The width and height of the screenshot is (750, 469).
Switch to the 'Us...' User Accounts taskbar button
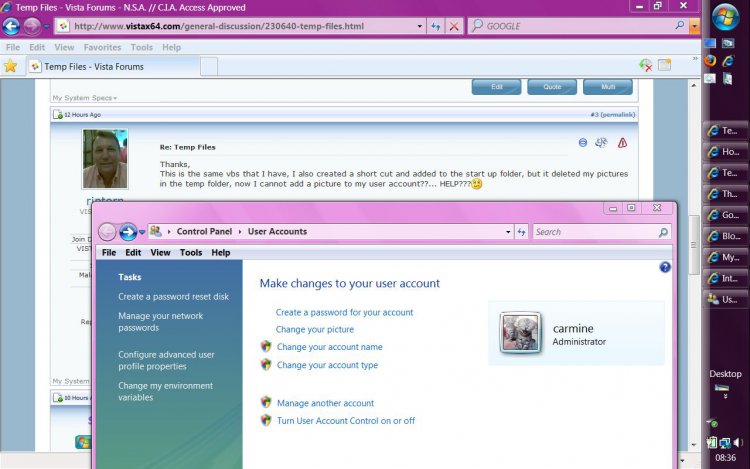(x=725, y=299)
